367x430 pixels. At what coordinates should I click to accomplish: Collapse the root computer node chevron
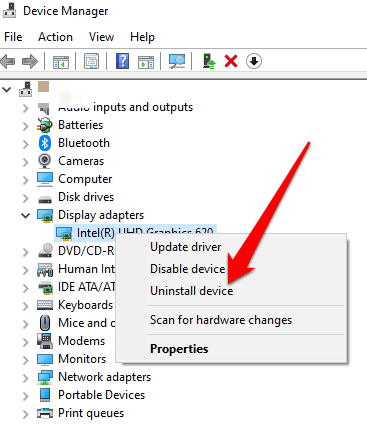tap(7, 89)
